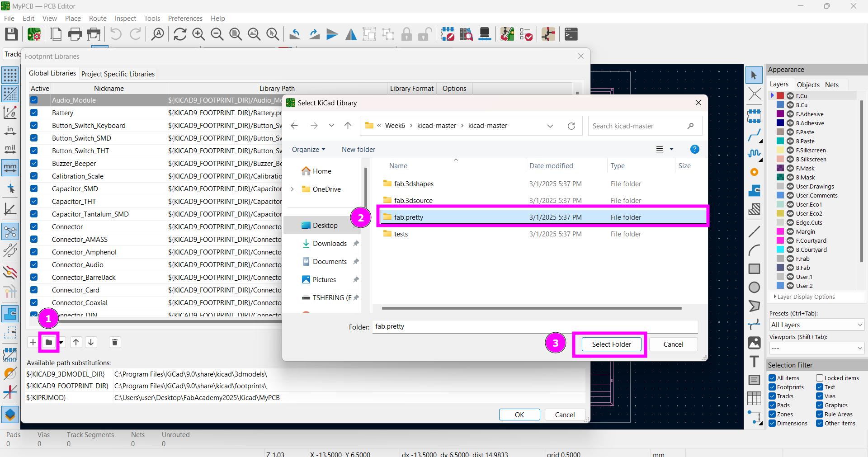Click the Select Folder button

click(611, 344)
